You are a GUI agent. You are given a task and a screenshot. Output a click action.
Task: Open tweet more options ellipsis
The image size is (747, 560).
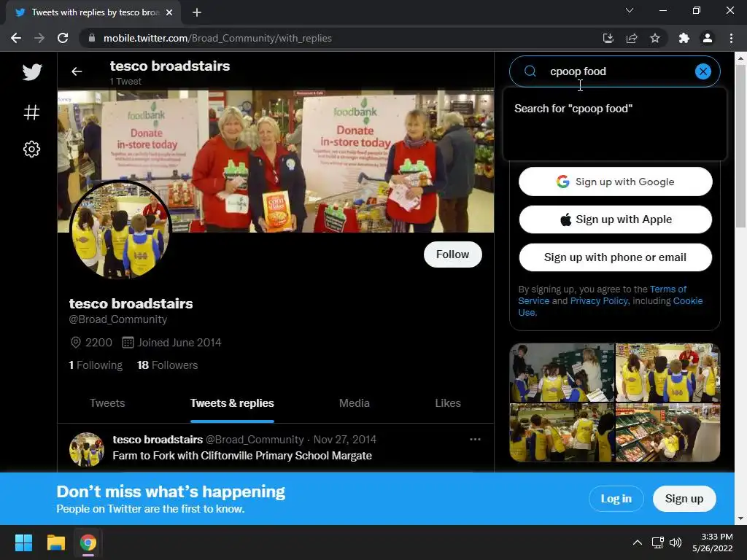[475, 439]
